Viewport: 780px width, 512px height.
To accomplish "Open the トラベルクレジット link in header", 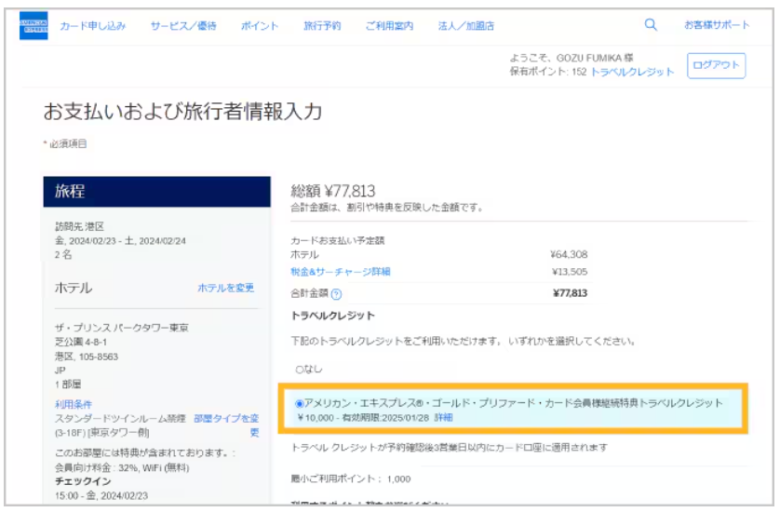I will [x=632, y=72].
